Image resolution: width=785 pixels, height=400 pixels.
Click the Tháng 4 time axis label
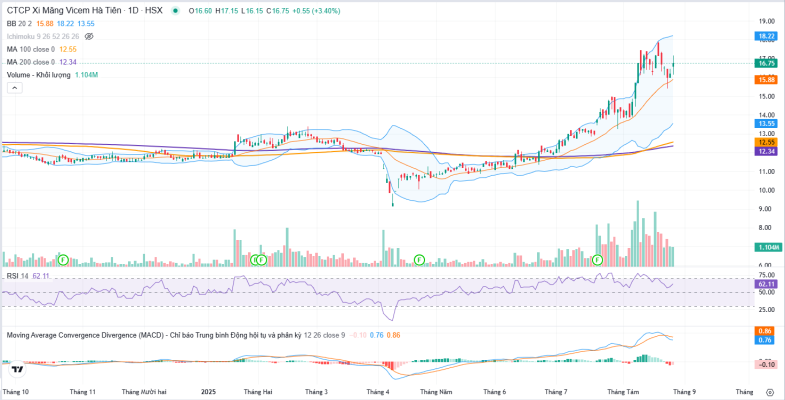(378, 392)
